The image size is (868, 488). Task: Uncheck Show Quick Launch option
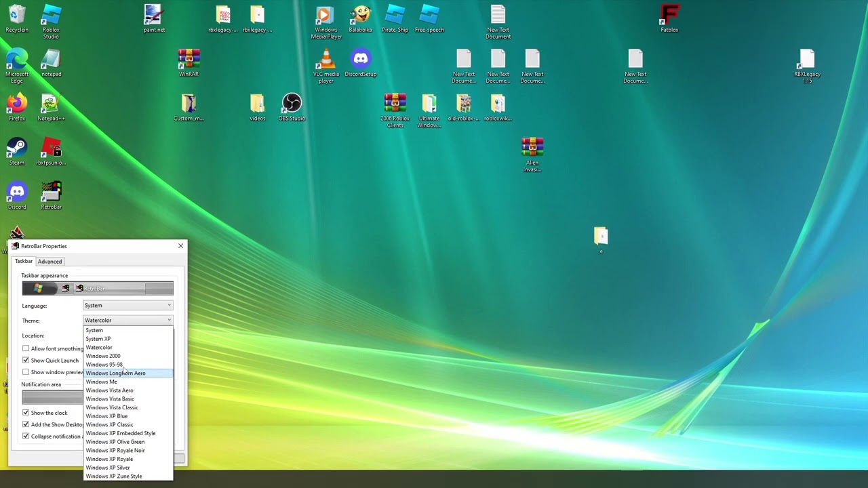coord(26,360)
